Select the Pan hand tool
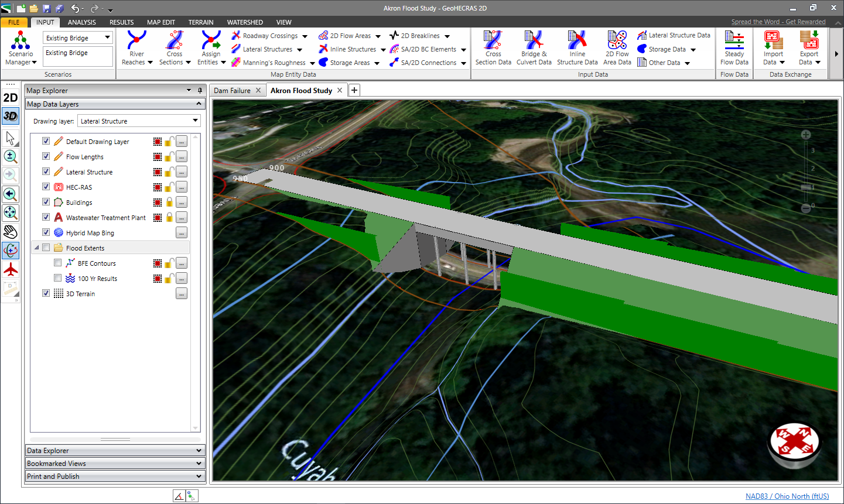This screenshot has height=504, width=844. 11,231
